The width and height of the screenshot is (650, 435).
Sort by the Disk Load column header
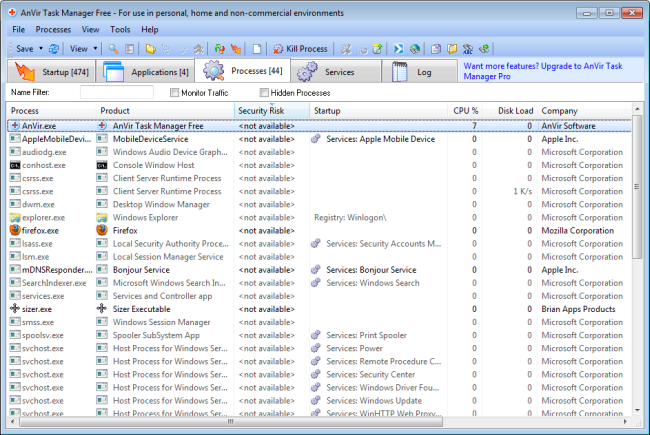point(510,111)
